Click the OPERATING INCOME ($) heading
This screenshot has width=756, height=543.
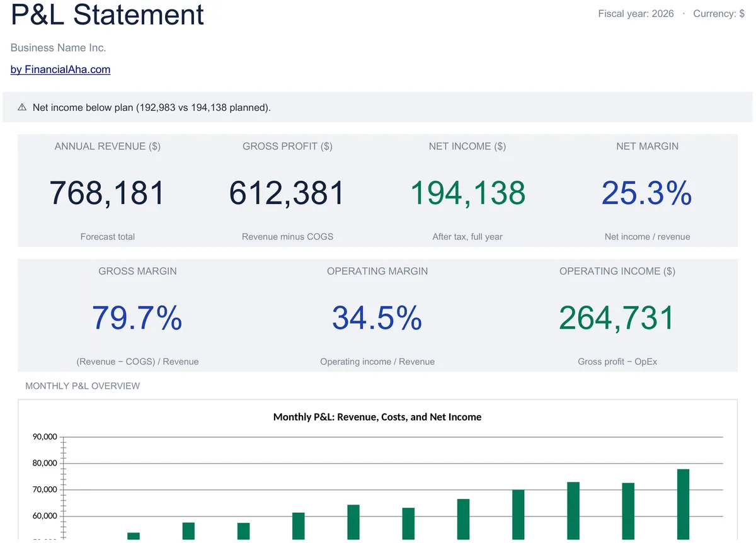[x=617, y=271]
